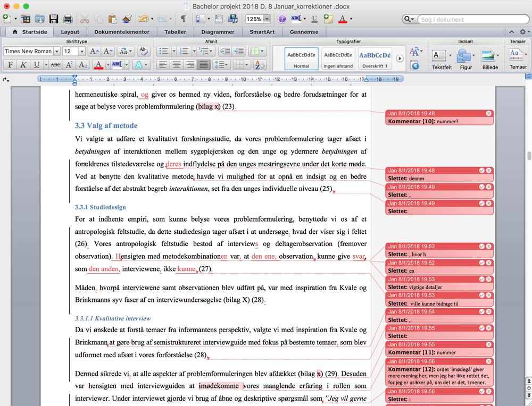The height and width of the screenshot is (406, 532).
Task: Cut the selection with the scissors icon
Action: pyautogui.click(x=85, y=19)
